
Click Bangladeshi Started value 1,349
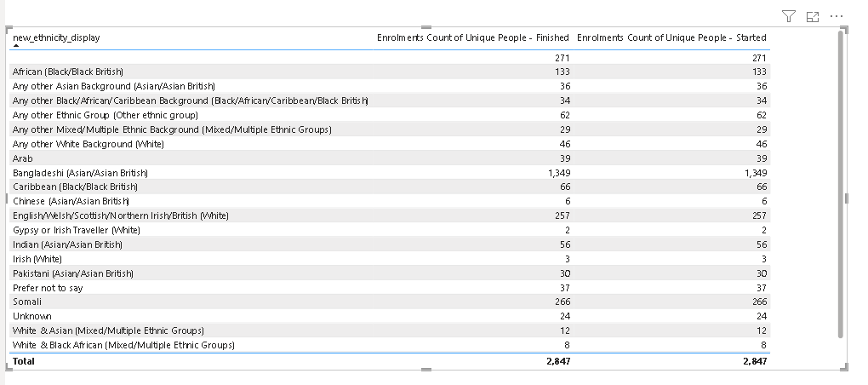pyautogui.click(x=756, y=173)
